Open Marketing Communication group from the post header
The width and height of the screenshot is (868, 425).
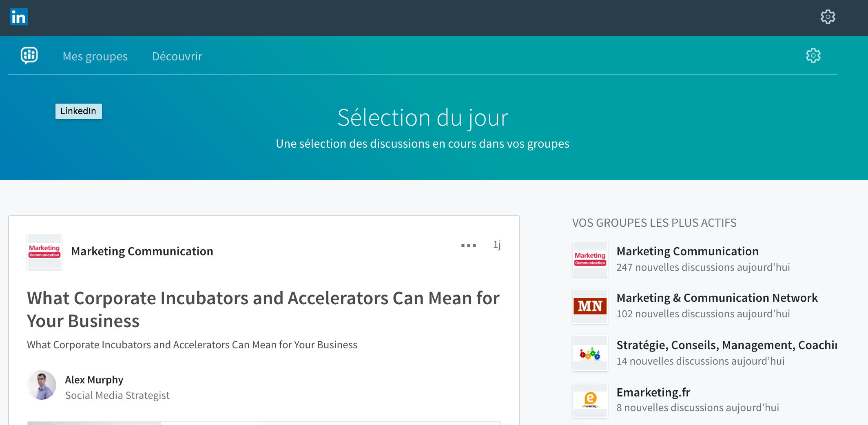coord(142,251)
